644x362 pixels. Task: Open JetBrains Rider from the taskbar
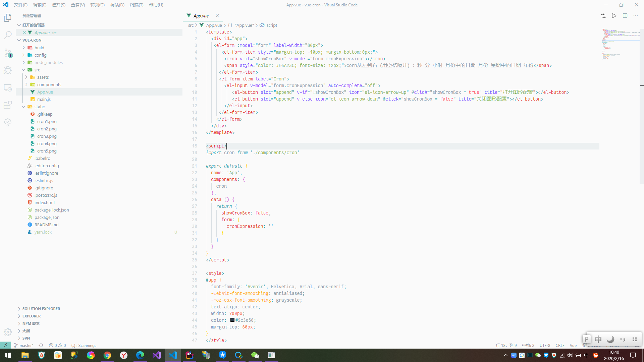[x=190, y=355]
